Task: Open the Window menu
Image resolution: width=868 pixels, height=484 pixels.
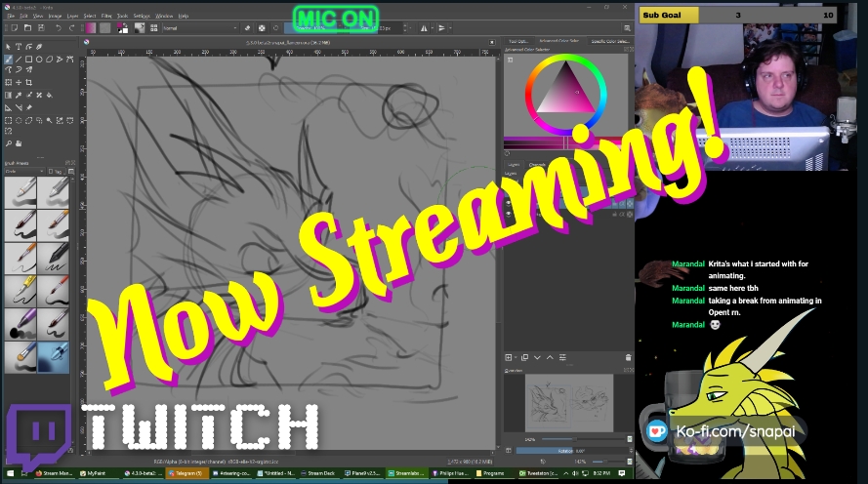Action: click(164, 16)
